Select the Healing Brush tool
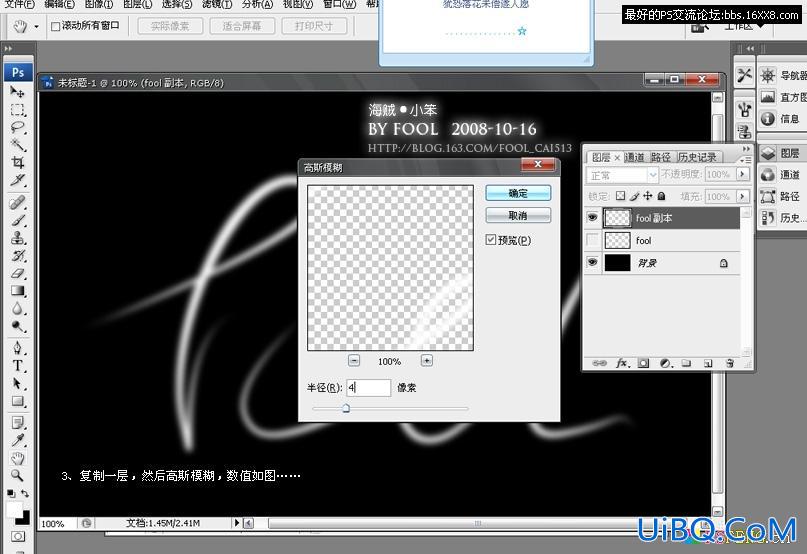 click(x=17, y=202)
